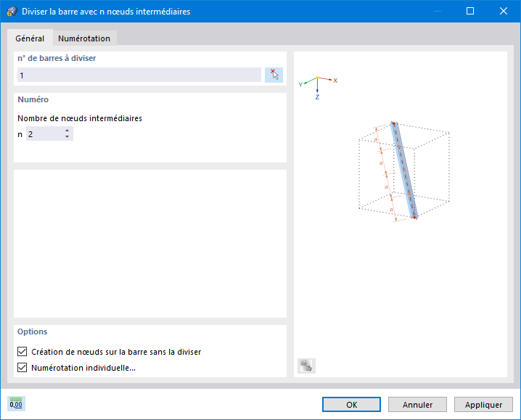Click the divided member preview illustration
Screen dimensions: 521x420
(x=403, y=170)
